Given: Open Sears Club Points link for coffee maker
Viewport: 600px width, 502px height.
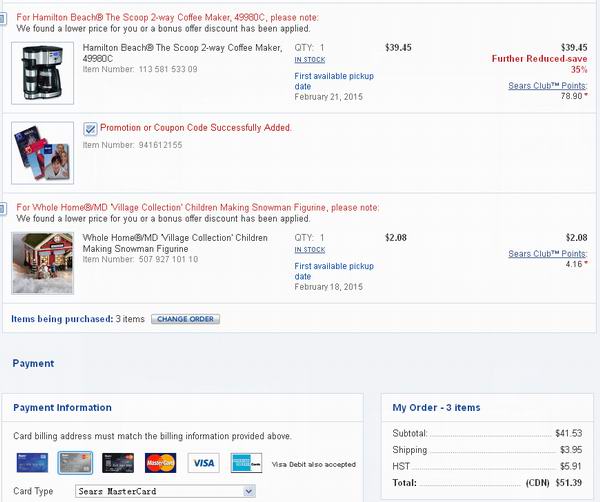Looking at the screenshot, I should 547,85.
